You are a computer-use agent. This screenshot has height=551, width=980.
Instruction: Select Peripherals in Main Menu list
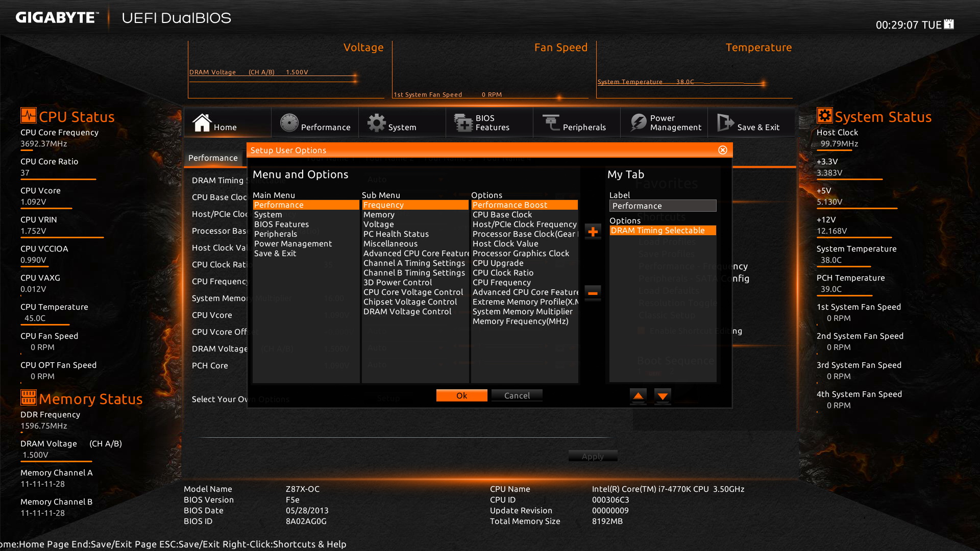click(306, 234)
